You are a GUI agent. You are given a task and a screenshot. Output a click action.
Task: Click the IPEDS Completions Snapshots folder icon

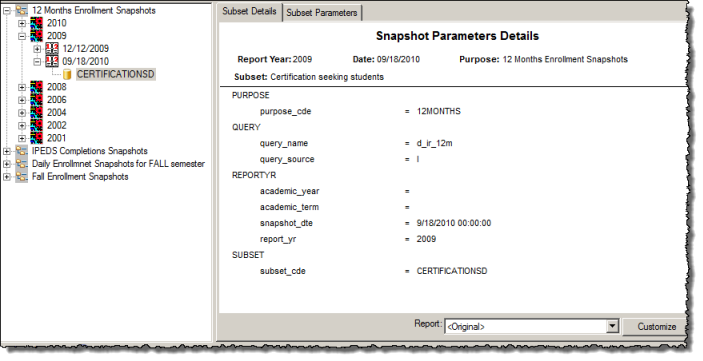(x=21, y=151)
